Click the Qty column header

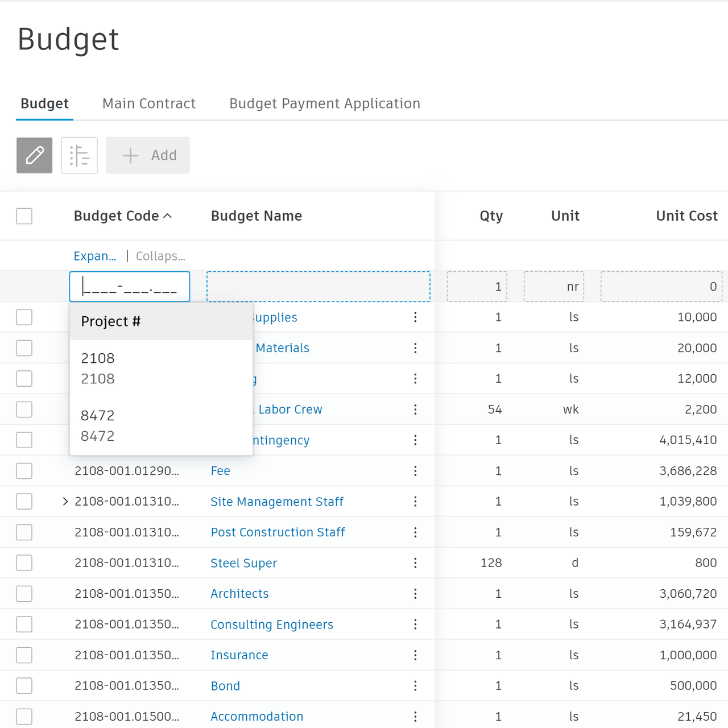[x=491, y=216]
